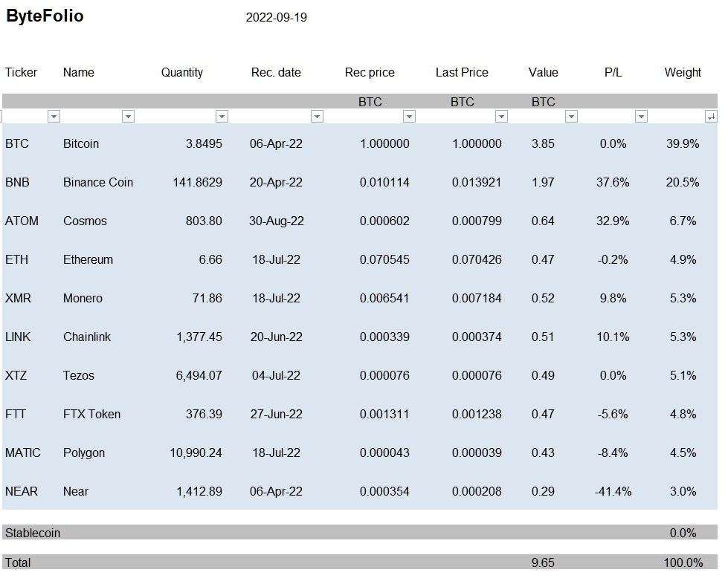This screenshot has width=728, height=584.
Task: Open the Rec price column filter dropdown
Action: coord(409,117)
